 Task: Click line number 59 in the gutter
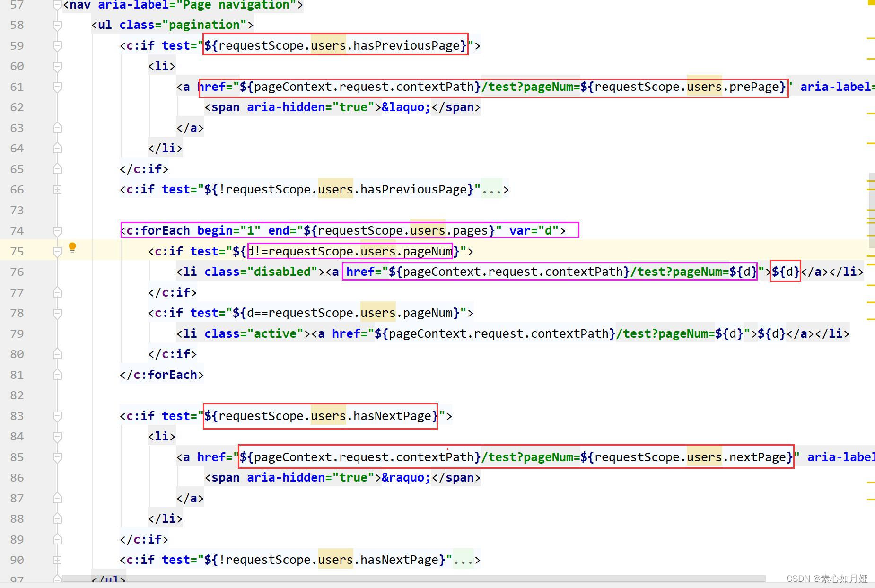tap(17, 46)
